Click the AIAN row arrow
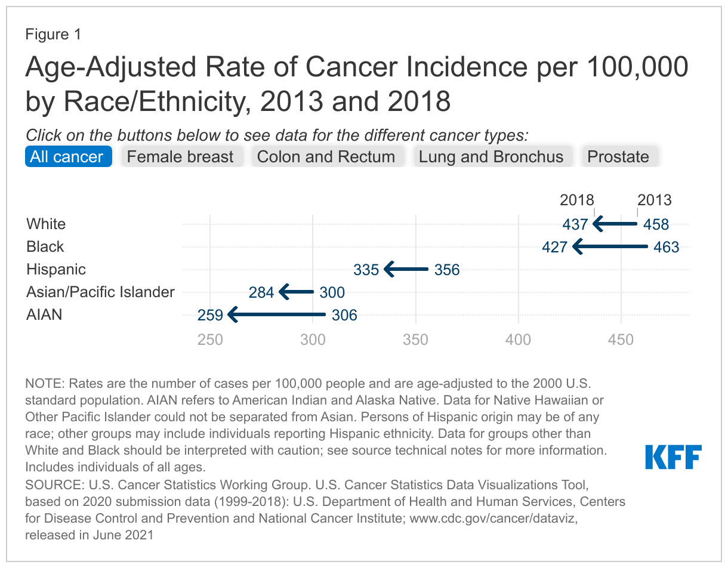 [277, 314]
